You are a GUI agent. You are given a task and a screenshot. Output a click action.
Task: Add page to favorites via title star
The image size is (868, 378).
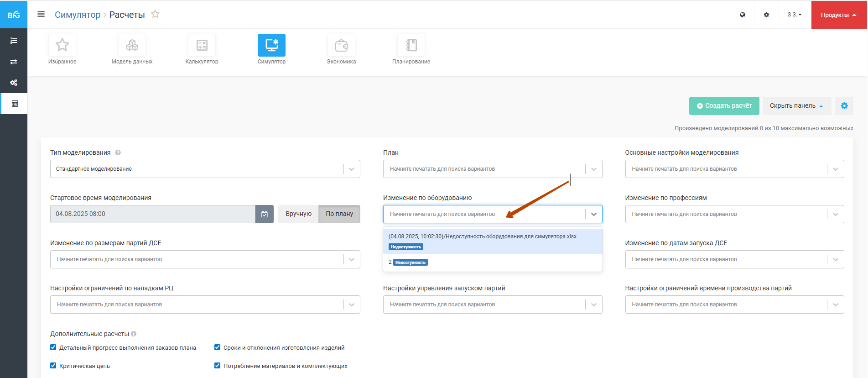click(x=156, y=14)
